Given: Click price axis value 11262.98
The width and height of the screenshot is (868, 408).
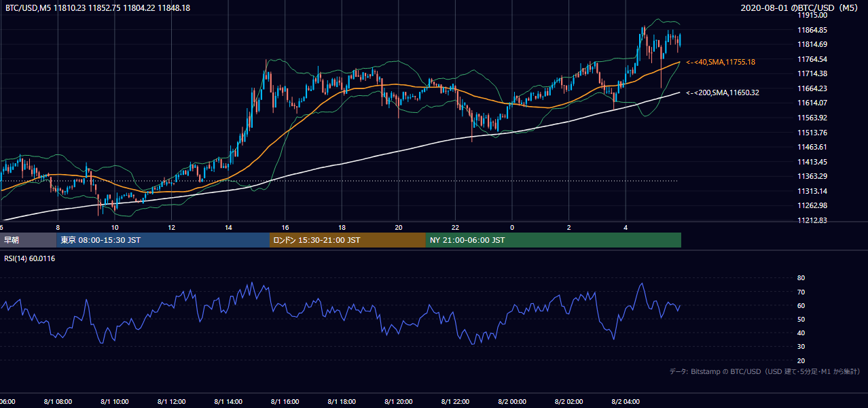Looking at the screenshot, I should [x=812, y=205].
